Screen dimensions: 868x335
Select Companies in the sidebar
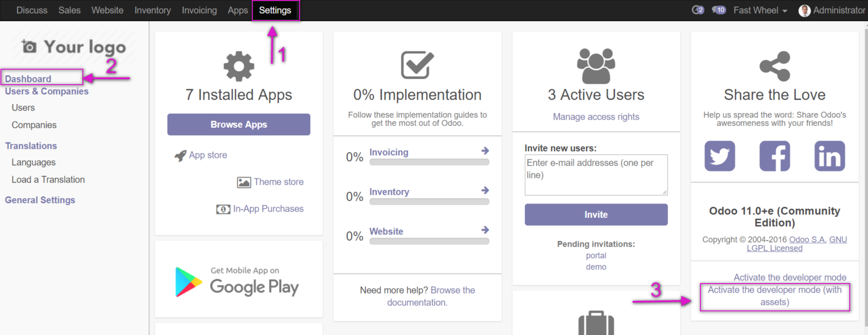click(x=34, y=125)
